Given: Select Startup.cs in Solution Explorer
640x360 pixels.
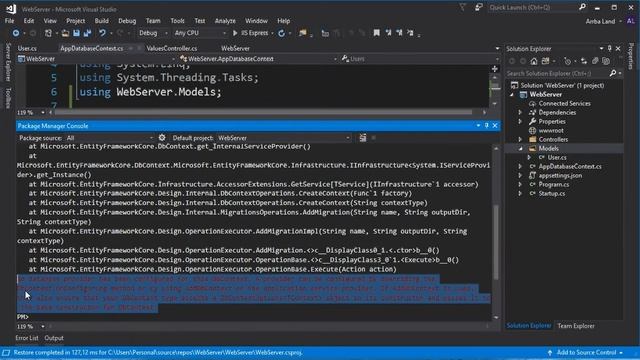Looking at the screenshot, I should pos(551,193).
